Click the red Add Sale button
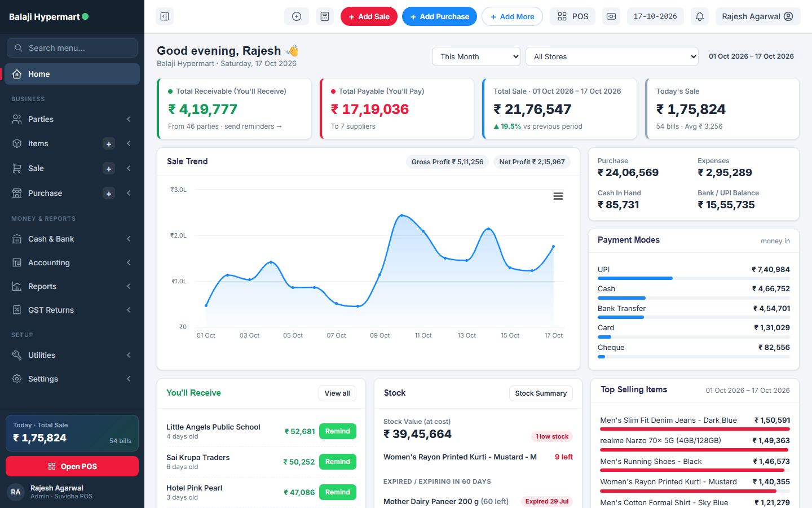Viewport: 812px width, 508px height. (x=369, y=16)
